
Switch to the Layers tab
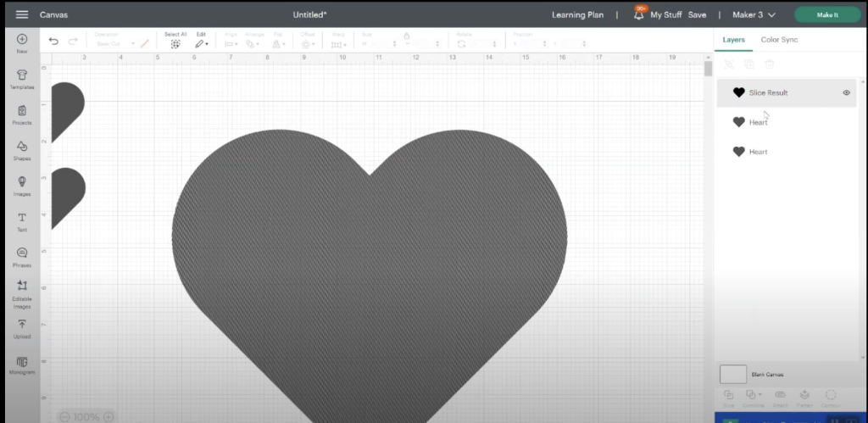click(732, 40)
